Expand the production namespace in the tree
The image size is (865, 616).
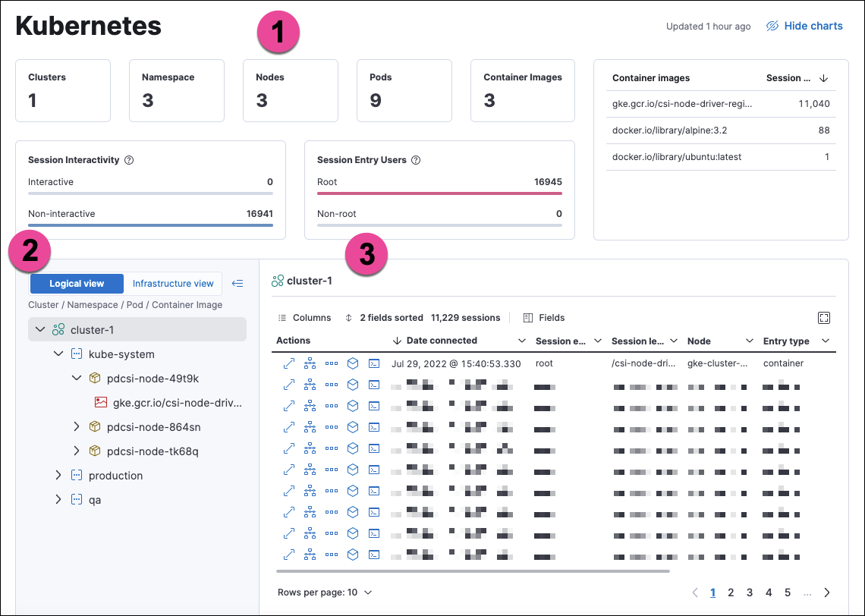(x=58, y=475)
